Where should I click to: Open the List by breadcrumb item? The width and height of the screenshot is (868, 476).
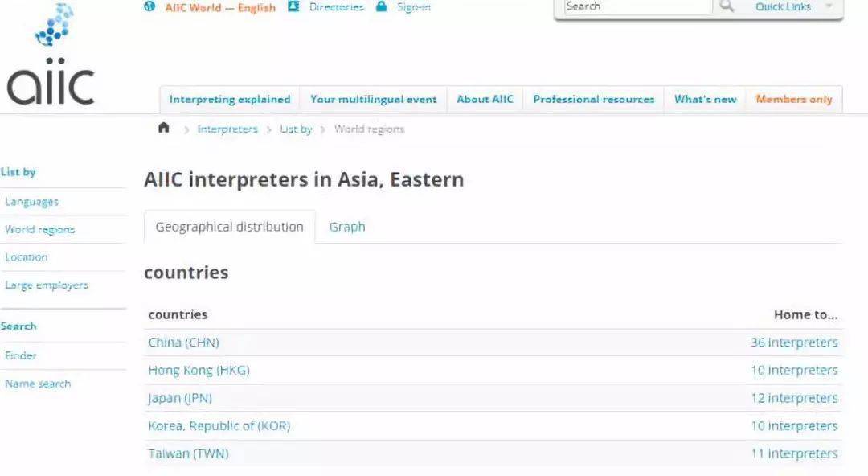tap(295, 129)
